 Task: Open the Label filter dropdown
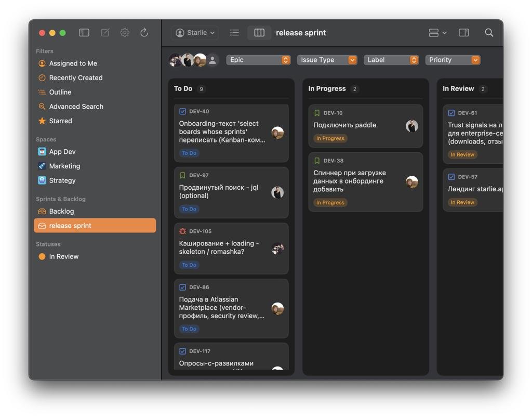click(x=391, y=60)
